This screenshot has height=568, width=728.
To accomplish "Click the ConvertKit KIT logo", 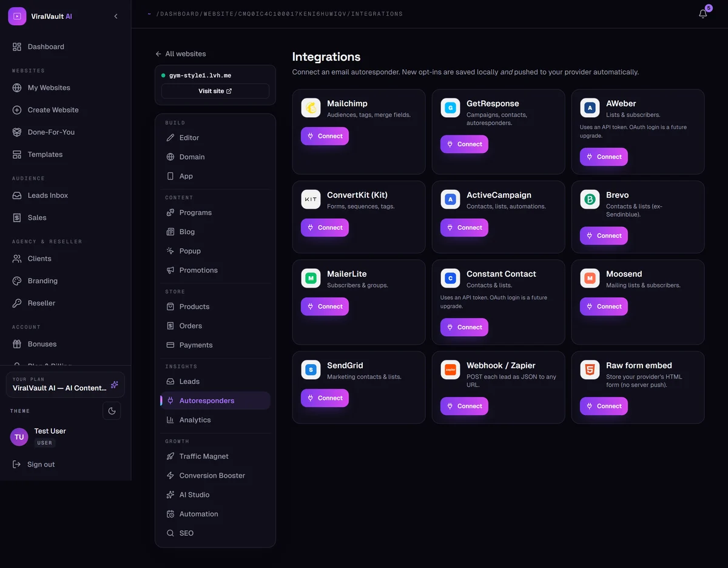I will coord(311,200).
